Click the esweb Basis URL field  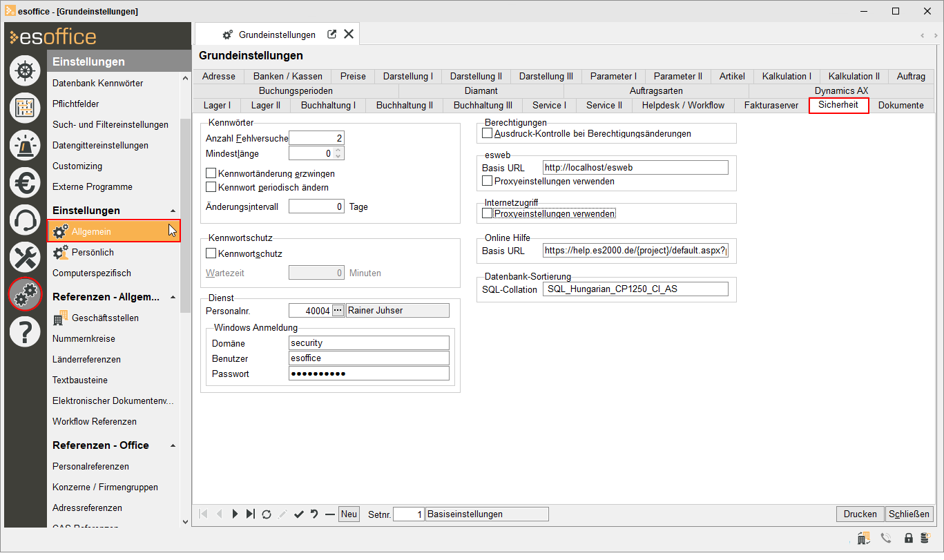click(x=635, y=167)
